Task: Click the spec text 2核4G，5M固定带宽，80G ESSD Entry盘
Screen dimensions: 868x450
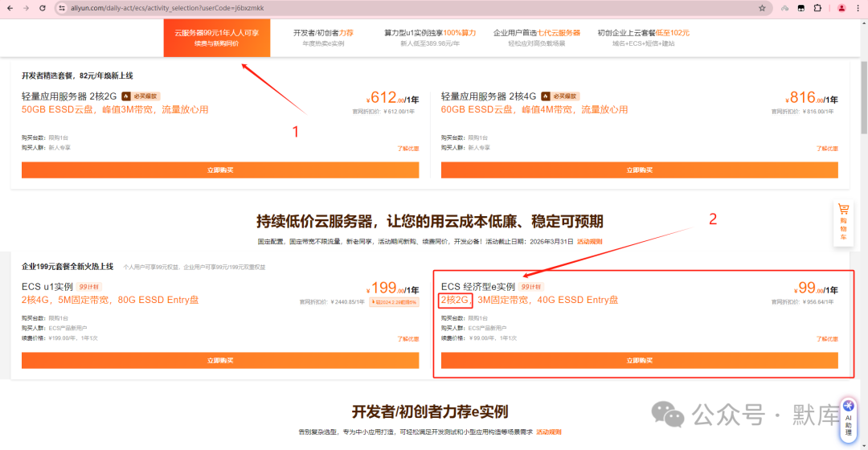Action: [110, 300]
